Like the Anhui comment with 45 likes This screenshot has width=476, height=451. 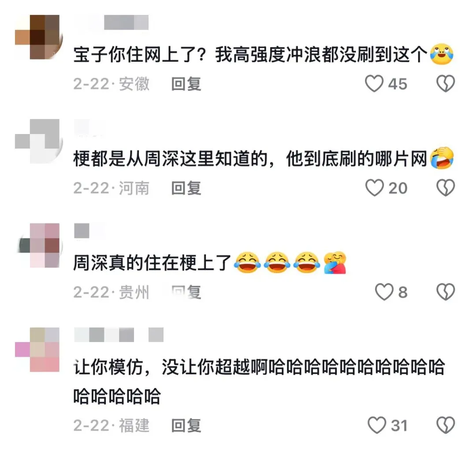374,83
